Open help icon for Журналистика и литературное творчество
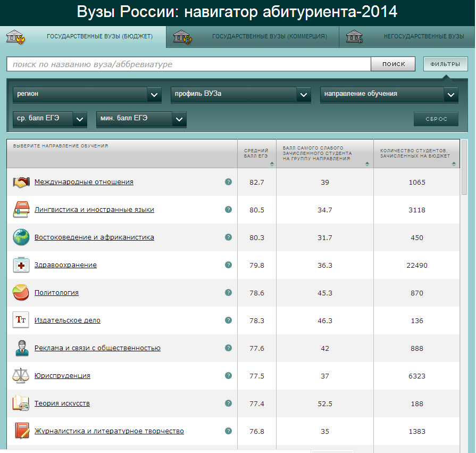The image size is (476, 453). (x=228, y=431)
